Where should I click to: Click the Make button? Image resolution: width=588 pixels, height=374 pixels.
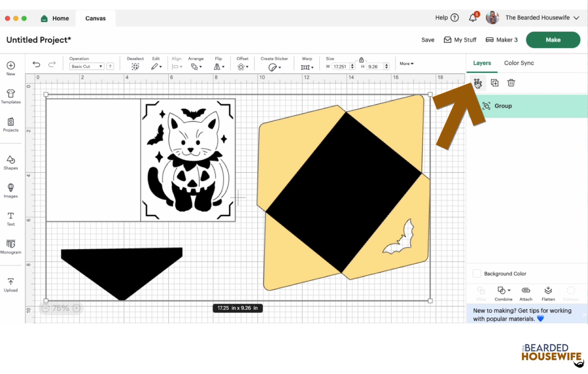tap(553, 40)
